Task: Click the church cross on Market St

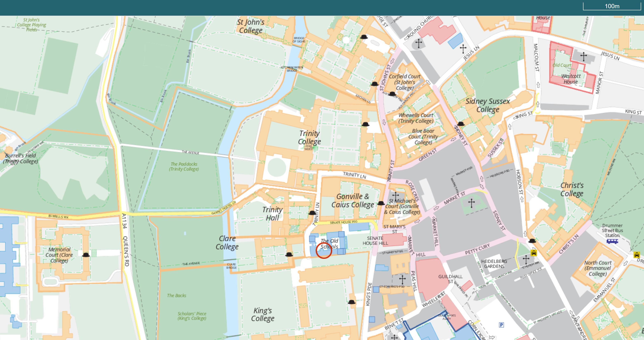Action: pos(471,203)
